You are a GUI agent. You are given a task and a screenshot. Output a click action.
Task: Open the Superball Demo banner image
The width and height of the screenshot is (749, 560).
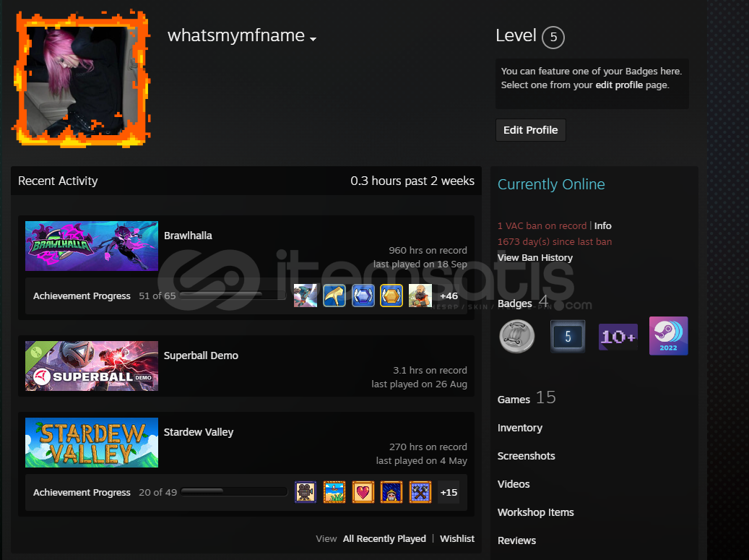(x=92, y=366)
